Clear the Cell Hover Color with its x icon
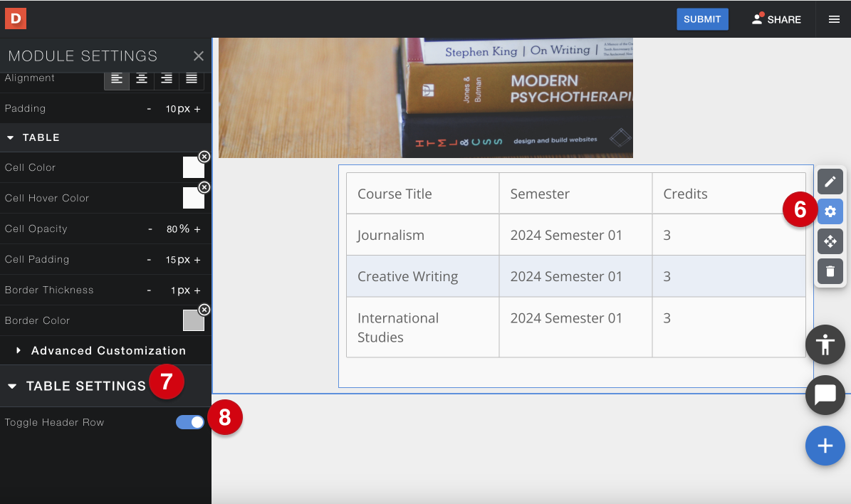Image resolution: width=851 pixels, height=504 pixels. 204,187
